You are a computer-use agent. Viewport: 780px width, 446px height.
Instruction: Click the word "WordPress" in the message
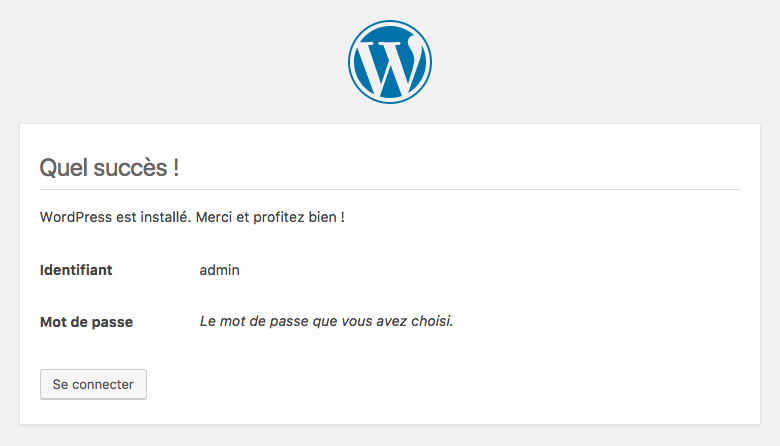[72, 217]
